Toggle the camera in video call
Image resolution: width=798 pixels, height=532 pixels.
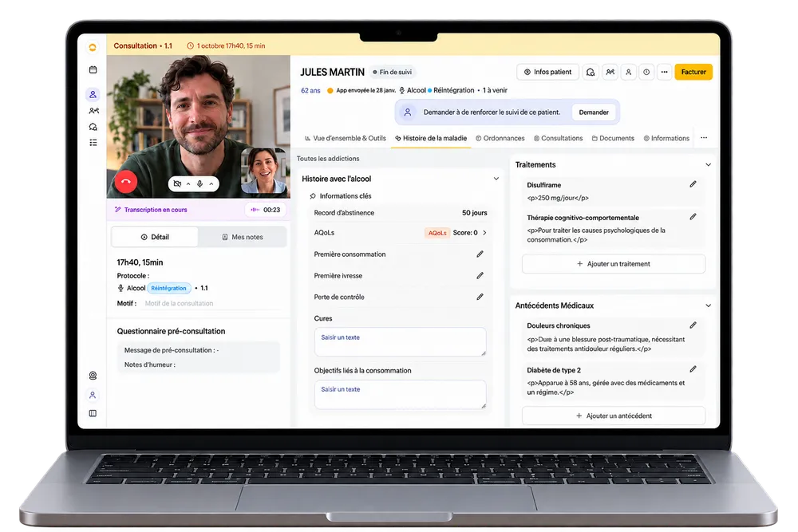click(177, 183)
